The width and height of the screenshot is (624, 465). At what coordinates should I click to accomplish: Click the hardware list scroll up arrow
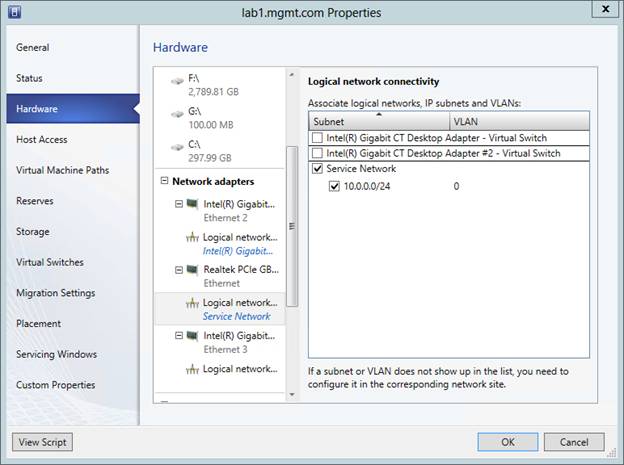coord(292,74)
